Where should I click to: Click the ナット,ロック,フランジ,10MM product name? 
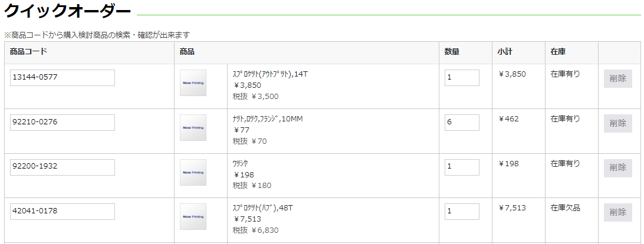(x=267, y=119)
